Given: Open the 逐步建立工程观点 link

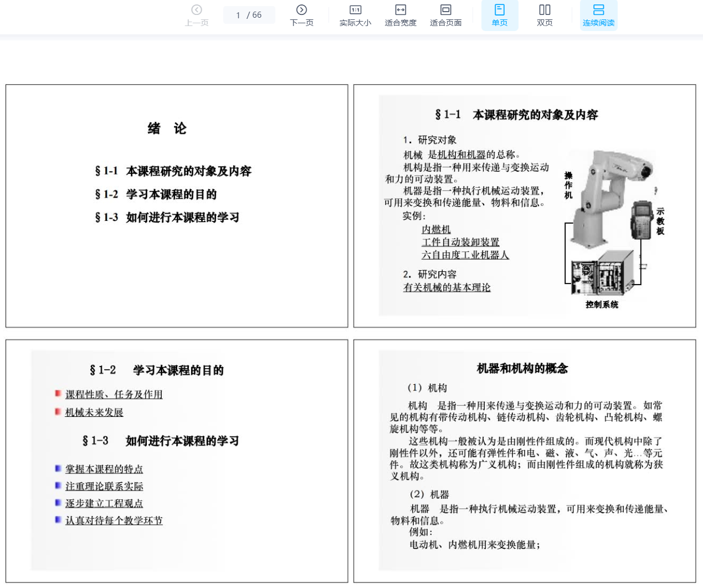Looking at the screenshot, I should [x=104, y=503].
